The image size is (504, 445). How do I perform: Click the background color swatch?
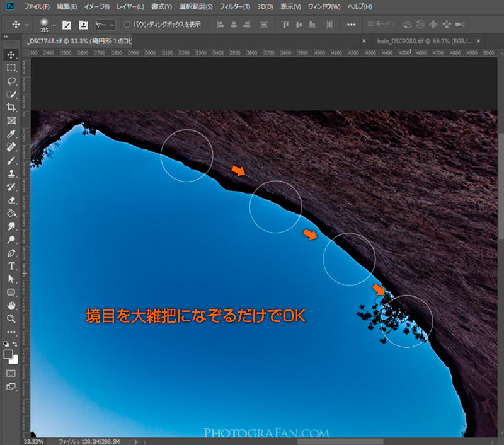click(14, 360)
